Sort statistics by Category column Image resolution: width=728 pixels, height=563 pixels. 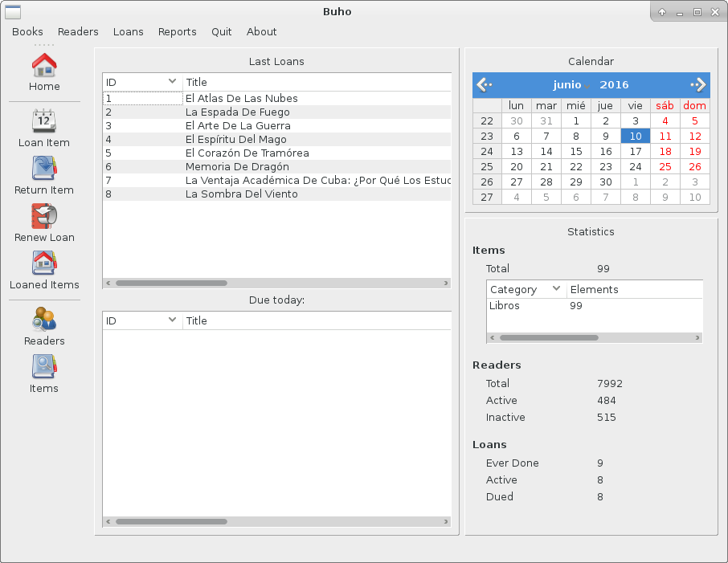pos(526,290)
